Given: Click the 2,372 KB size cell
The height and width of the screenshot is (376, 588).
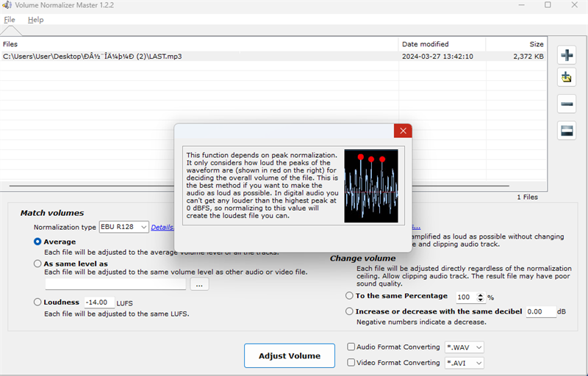Looking at the screenshot, I should pyautogui.click(x=528, y=57).
